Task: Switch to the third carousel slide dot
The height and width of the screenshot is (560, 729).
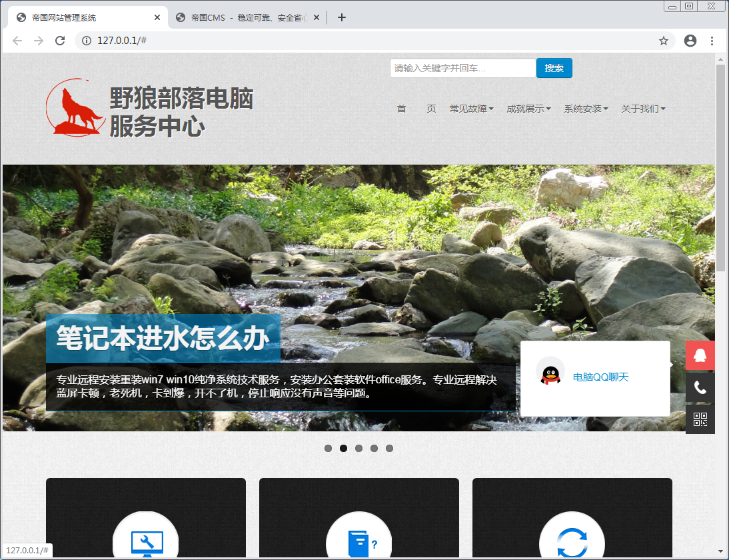Action: (359, 449)
